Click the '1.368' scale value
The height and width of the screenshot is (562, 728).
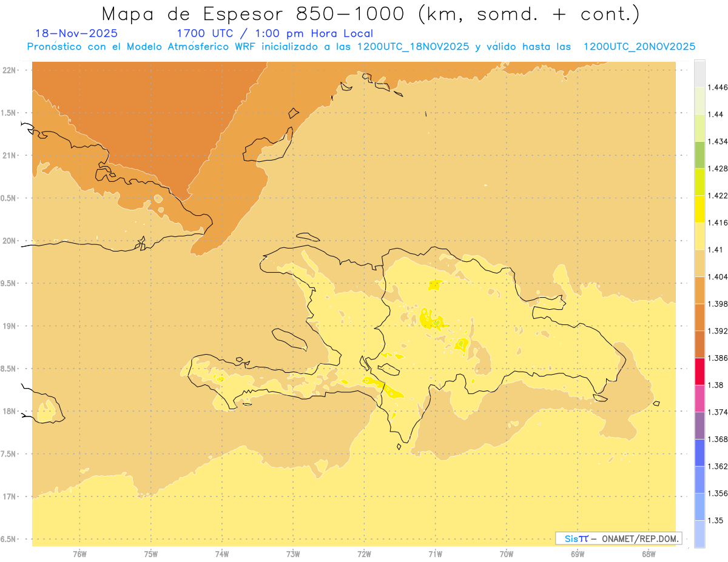tap(717, 439)
